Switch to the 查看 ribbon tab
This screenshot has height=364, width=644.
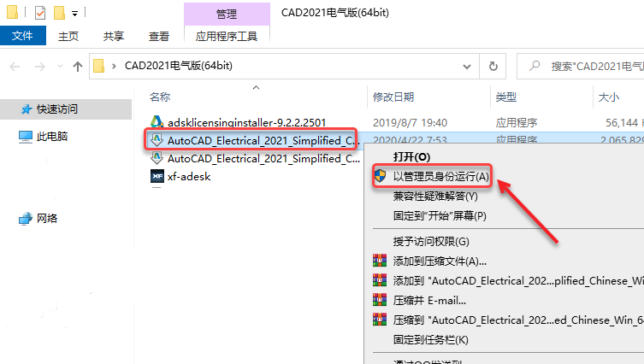pos(159,36)
